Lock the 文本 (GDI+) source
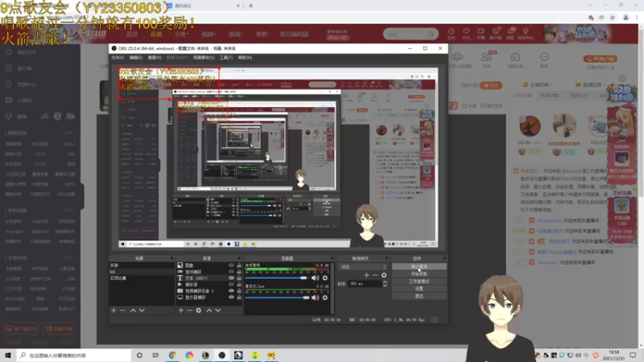The image size is (644, 362). pos(239,278)
